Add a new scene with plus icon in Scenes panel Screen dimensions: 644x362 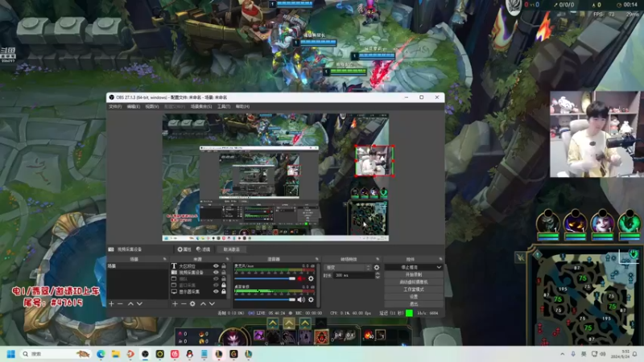point(111,304)
